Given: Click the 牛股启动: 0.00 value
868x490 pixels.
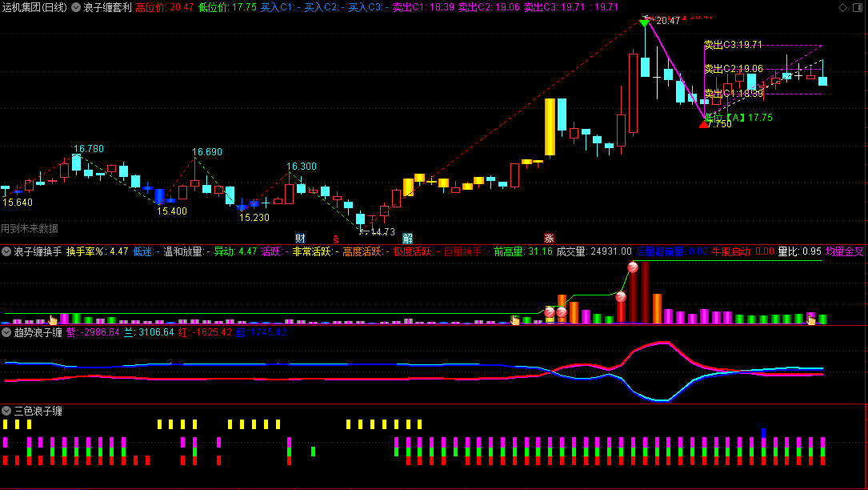Looking at the screenshot, I should tap(743, 251).
